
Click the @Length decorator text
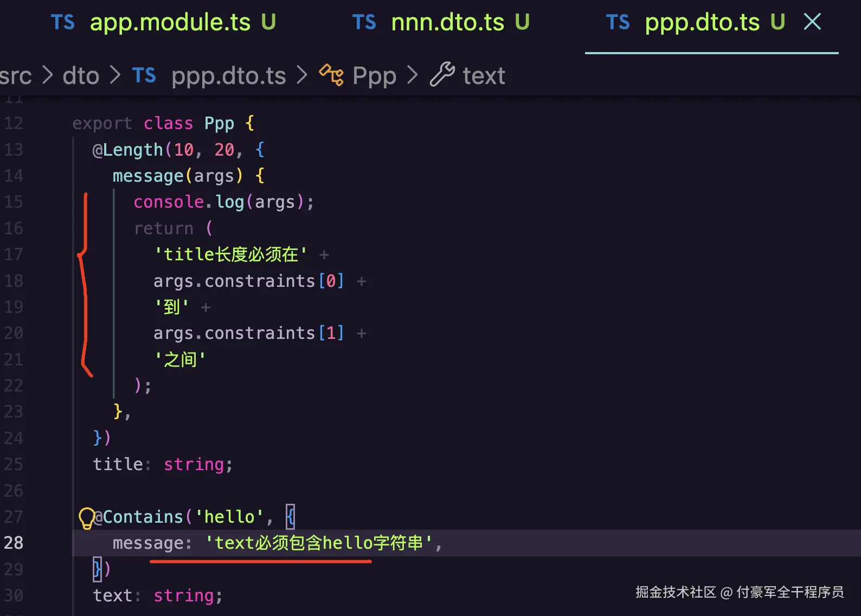pos(128,150)
